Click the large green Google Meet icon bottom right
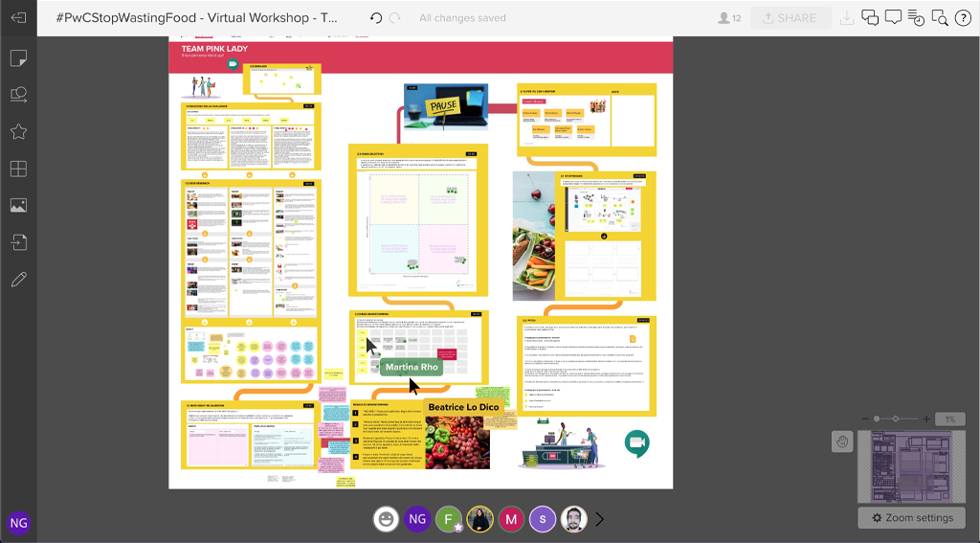Screen dimensions: 980x543 click(x=636, y=442)
